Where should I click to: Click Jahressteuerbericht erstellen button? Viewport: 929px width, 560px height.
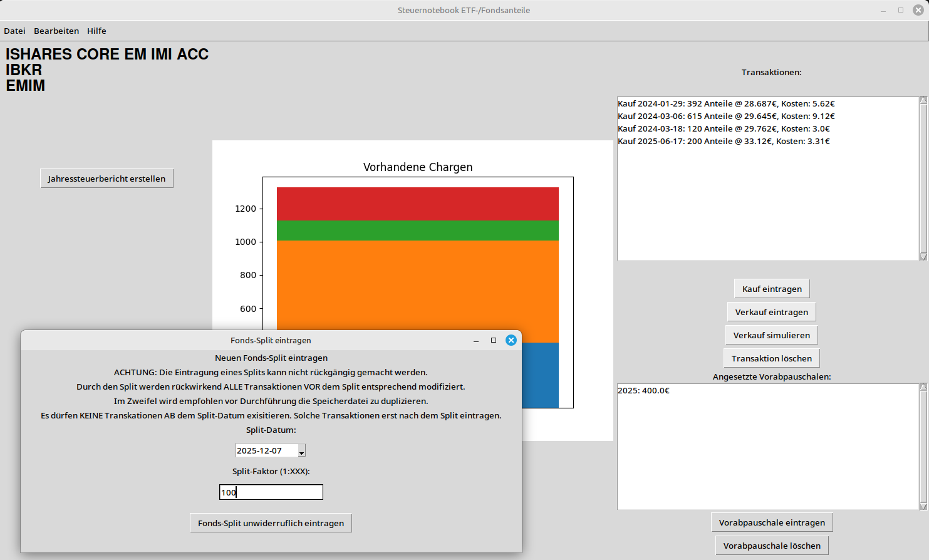tap(106, 179)
